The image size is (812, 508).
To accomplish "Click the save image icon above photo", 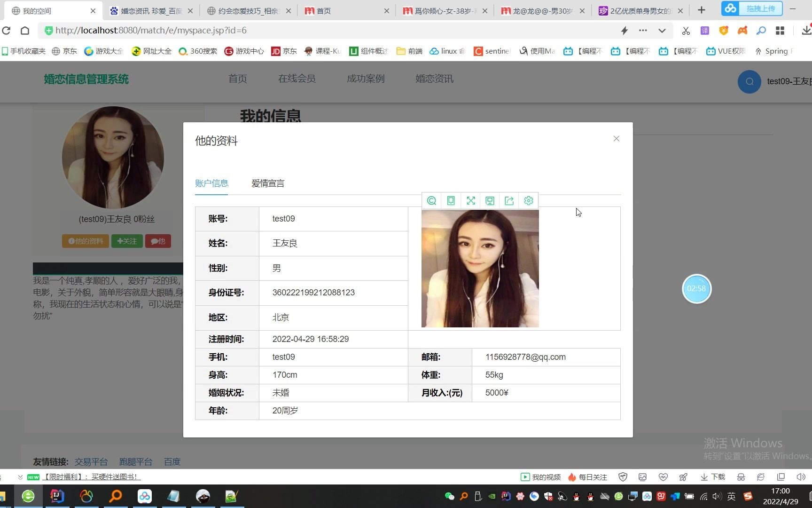I will click(490, 201).
